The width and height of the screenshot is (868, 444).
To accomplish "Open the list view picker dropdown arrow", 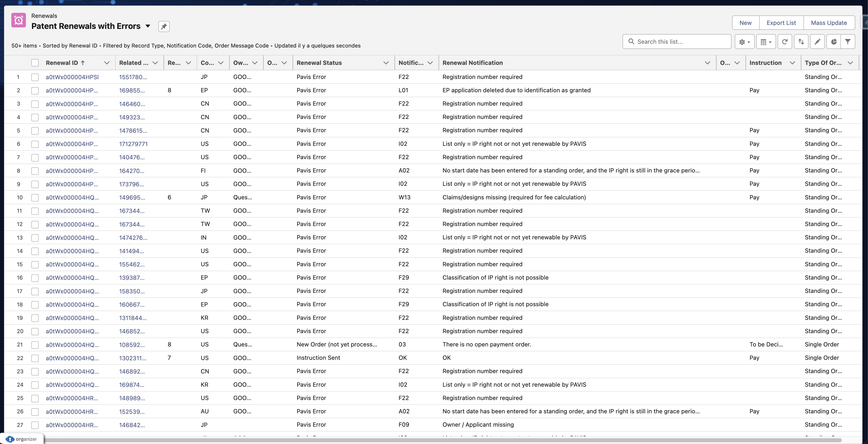I will click(148, 26).
